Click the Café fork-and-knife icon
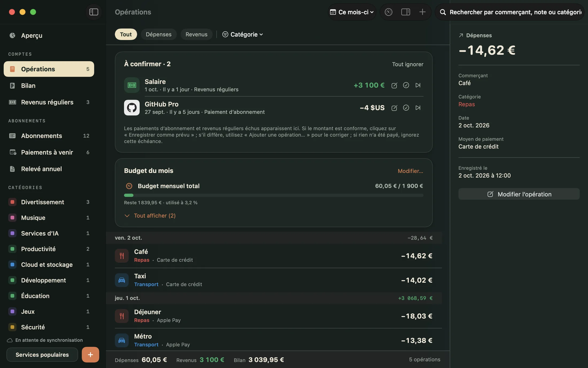The width and height of the screenshot is (588, 368). point(122,256)
